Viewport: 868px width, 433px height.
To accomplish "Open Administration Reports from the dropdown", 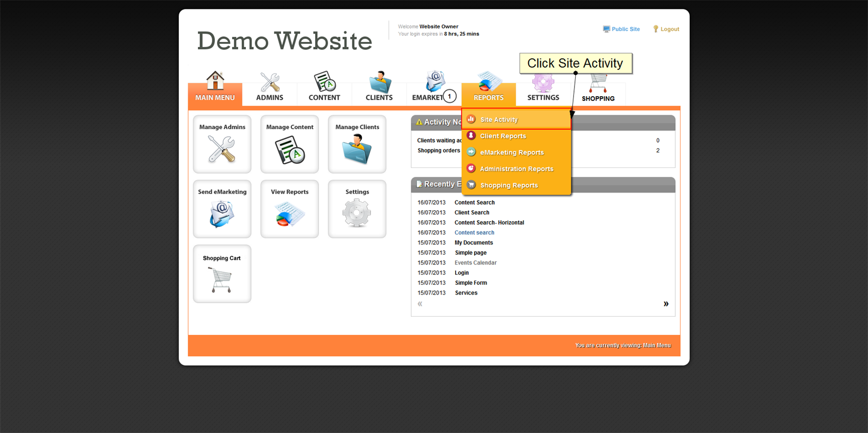I will [516, 169].
